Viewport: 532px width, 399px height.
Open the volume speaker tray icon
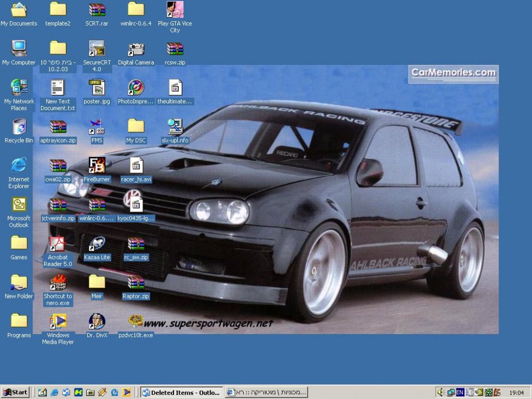click(x=440, y=392)
